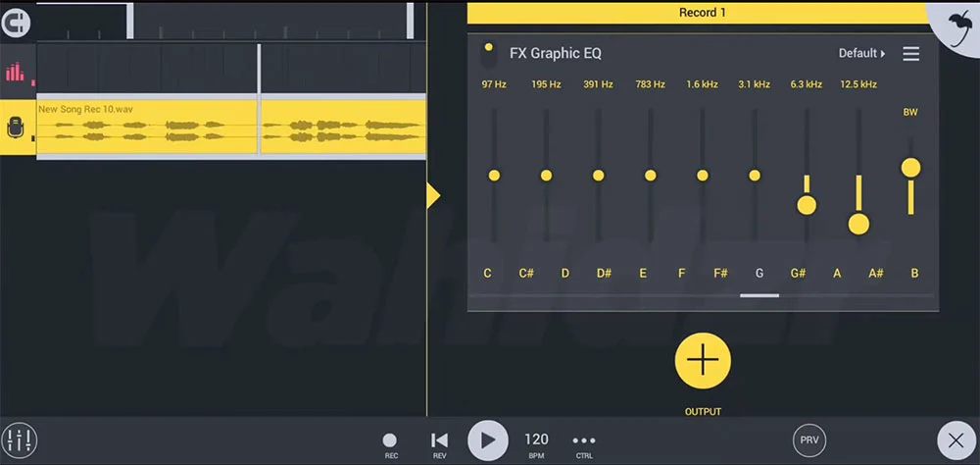Image resolution: width=980 pixels, height=465 pixels.
Task: Adjust the 12.5 kHz band slider
Action: coord(858,224)
